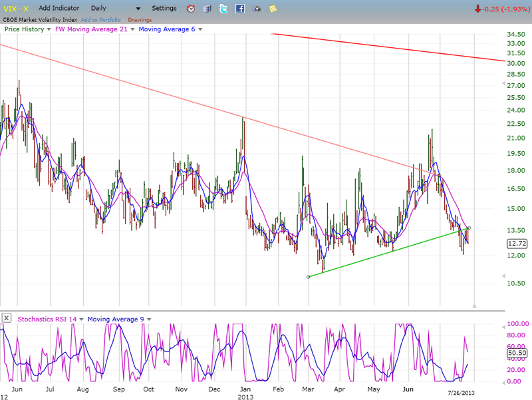Open the yellow sticky note icon
The height and width of the screenshot is (400, 532).
tap(273, 9)
